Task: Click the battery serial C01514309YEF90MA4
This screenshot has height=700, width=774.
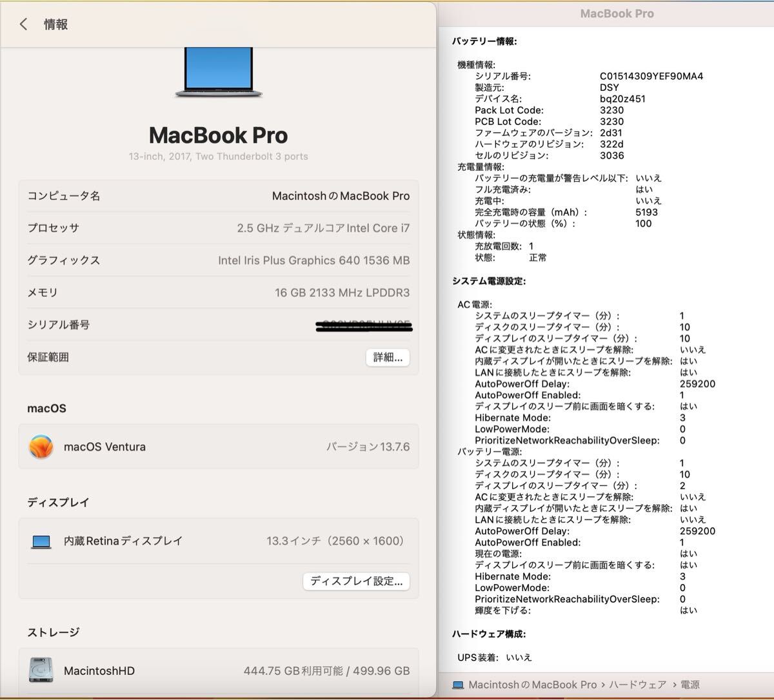Action: pos(651,76)
